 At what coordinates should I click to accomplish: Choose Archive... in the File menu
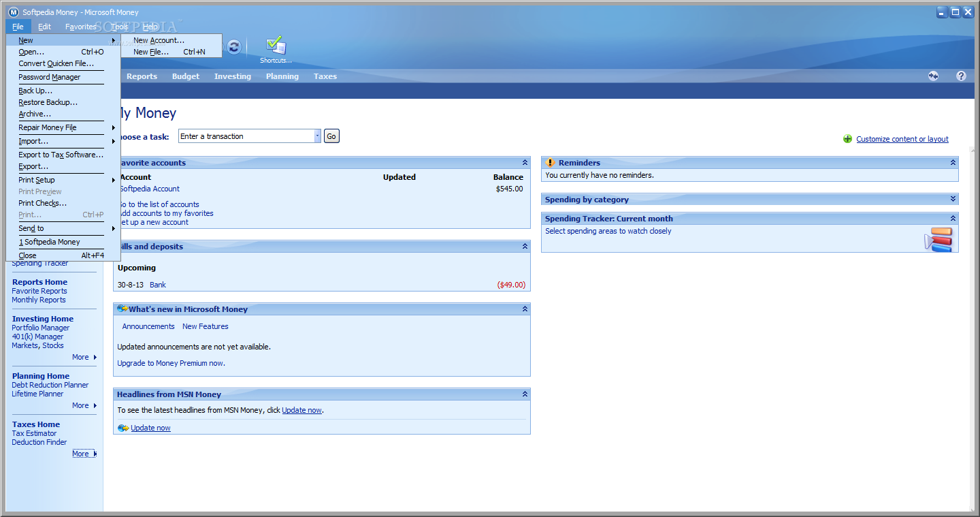[x=63, y=114]
